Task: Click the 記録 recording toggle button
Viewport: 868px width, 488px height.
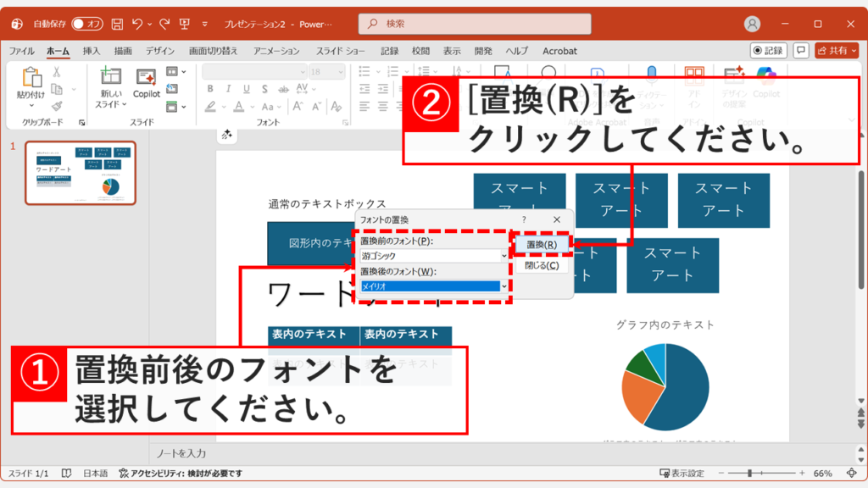Action: 768,50
